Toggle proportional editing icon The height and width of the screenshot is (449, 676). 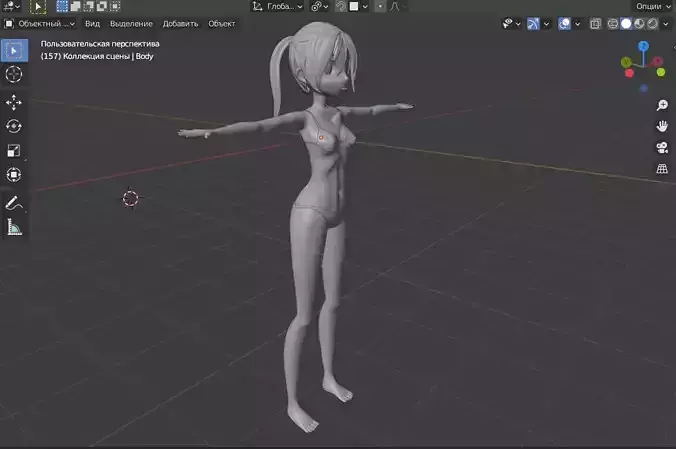[x=380, y=6]
